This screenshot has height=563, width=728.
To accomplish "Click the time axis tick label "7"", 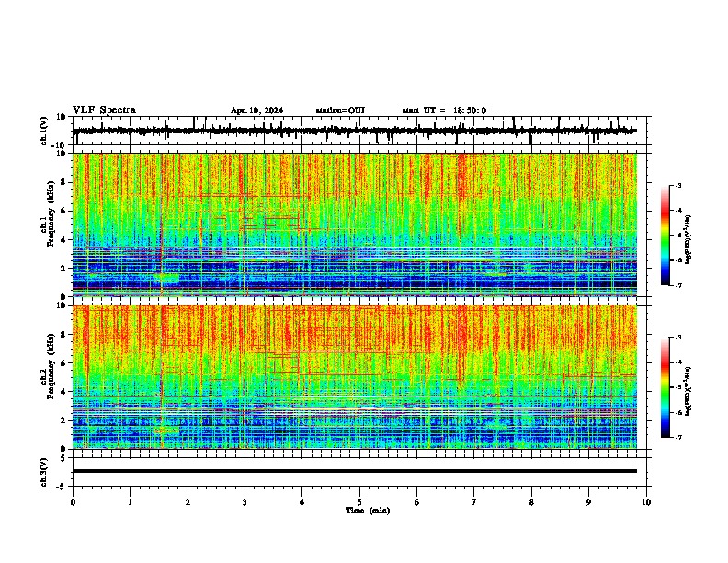I will coord(474,502).
